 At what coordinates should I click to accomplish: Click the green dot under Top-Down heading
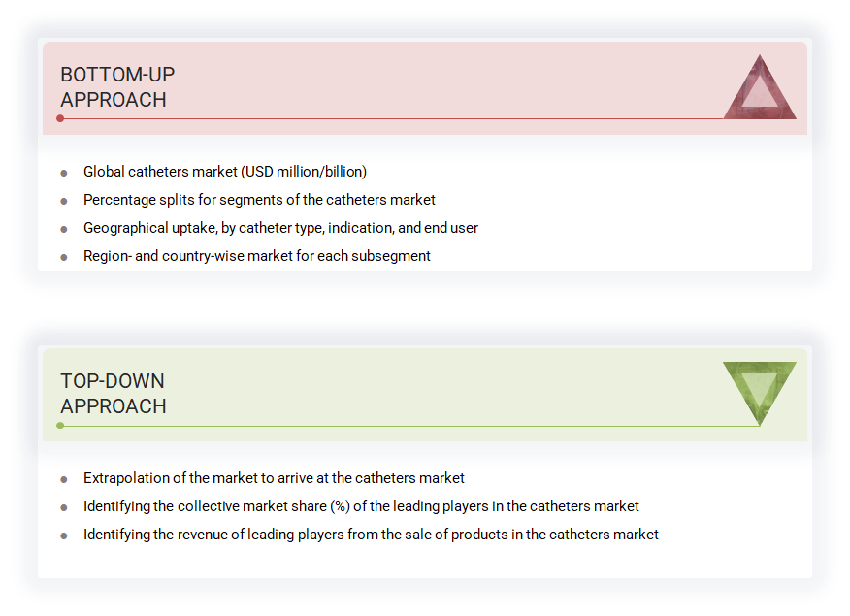pyautogui.click(x=60, y=426)
